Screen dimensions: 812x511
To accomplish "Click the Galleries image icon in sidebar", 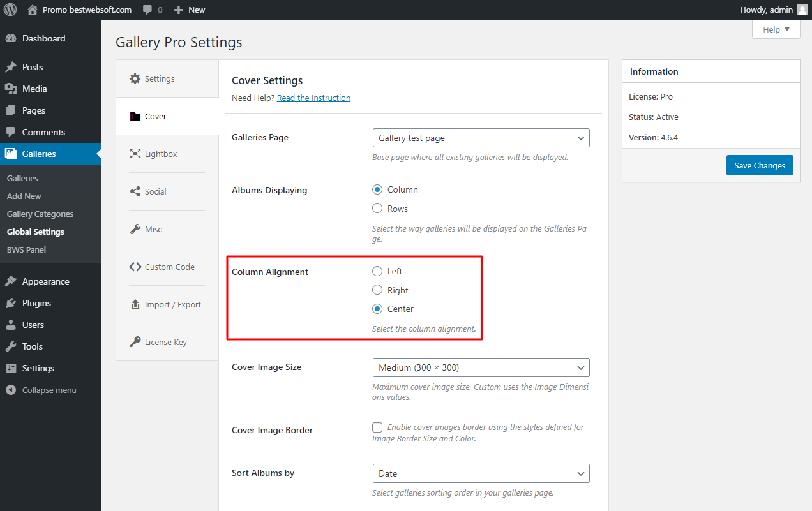I will point(11,154).
